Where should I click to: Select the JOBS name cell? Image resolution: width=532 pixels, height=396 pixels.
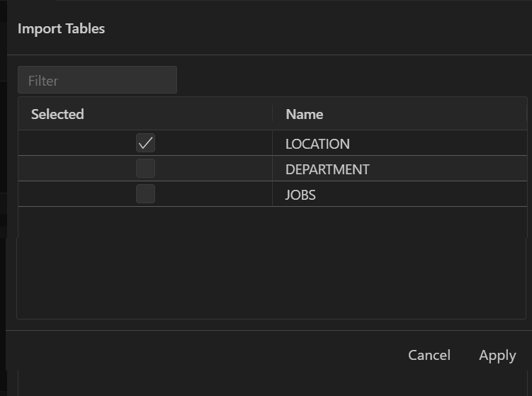click(300, 195)
